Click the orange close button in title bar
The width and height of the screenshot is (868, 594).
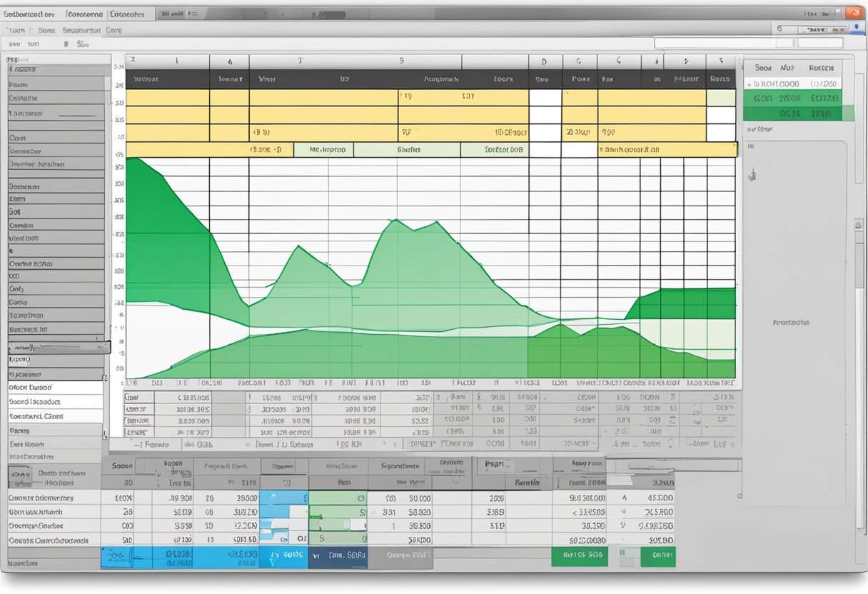852,13
